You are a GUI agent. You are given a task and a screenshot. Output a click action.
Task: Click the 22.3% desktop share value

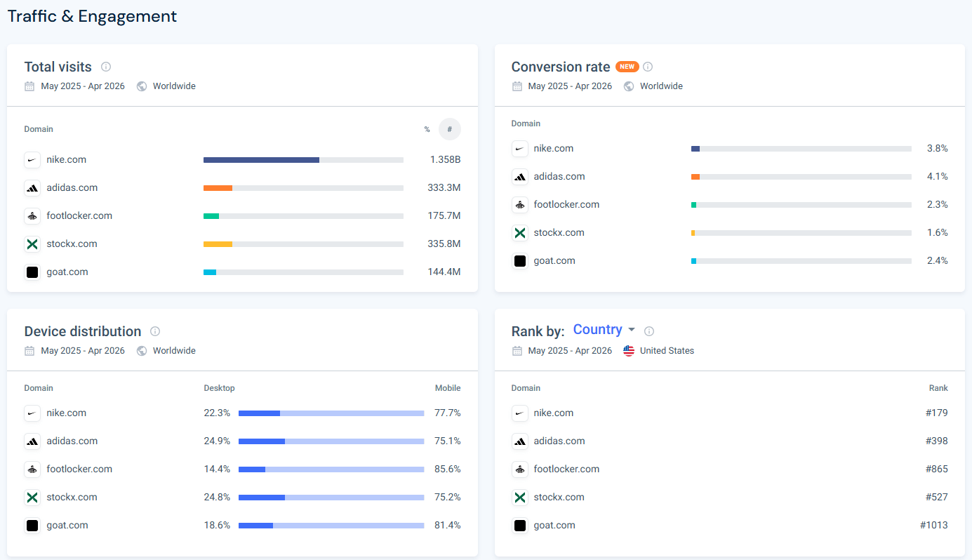218,413
